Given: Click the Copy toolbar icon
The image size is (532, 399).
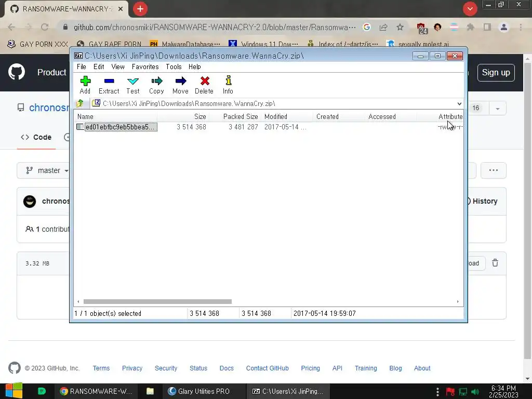Looking at the screenshot, I should click(156, 81).
